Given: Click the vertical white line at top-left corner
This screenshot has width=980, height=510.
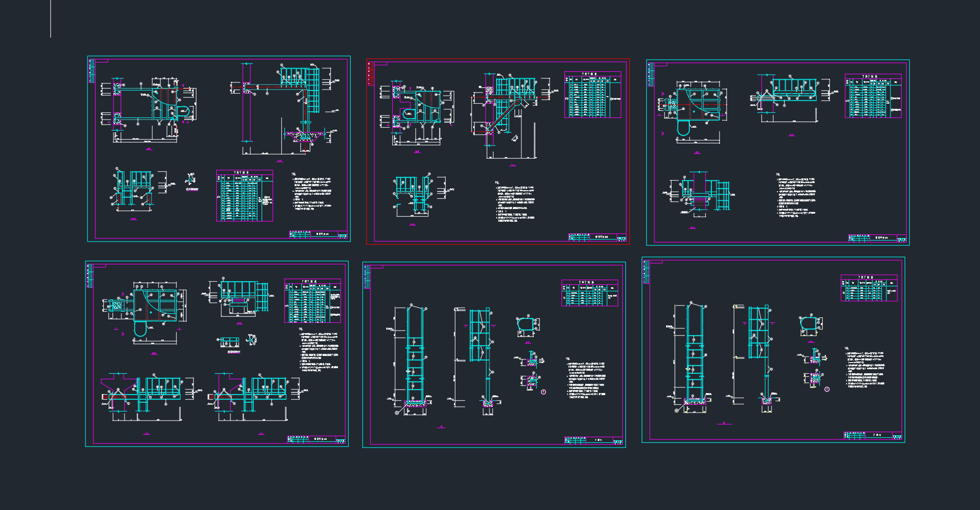Looking at the screenshot, I should pyautogui.click(x=50, y=18).
